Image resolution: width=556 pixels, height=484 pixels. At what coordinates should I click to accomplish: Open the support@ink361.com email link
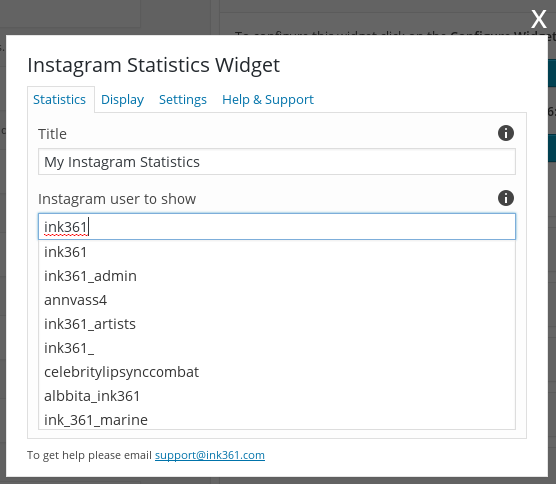(x=210, y=455)
